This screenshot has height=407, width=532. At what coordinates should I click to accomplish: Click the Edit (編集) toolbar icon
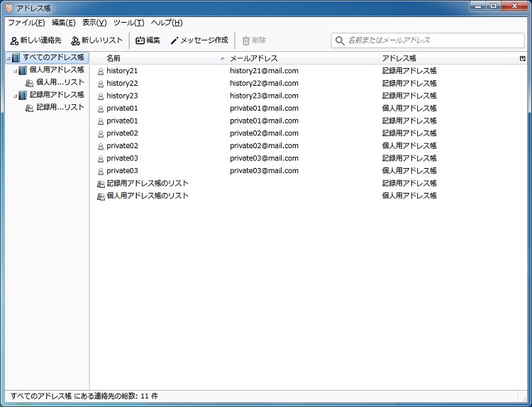click(x=140, y=41)
